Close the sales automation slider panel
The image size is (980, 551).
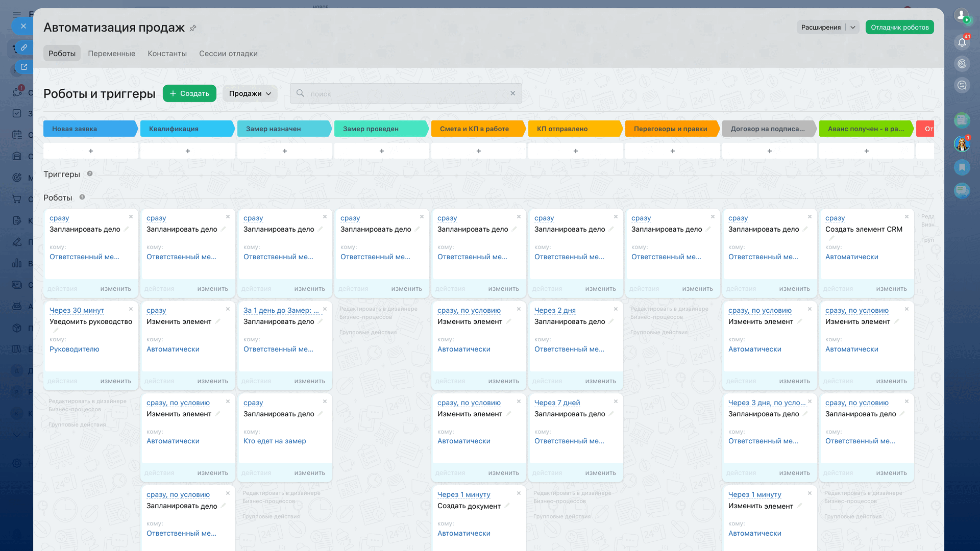click(23, 26)
